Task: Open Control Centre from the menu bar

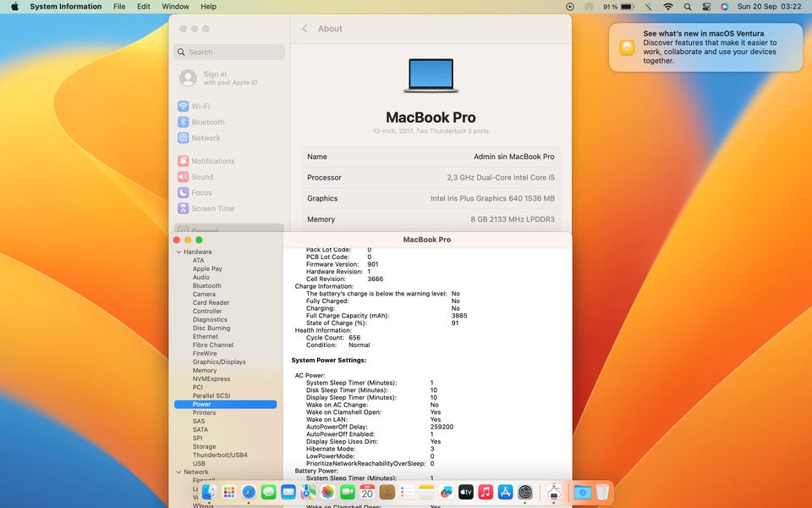Action: pos(706,7)
